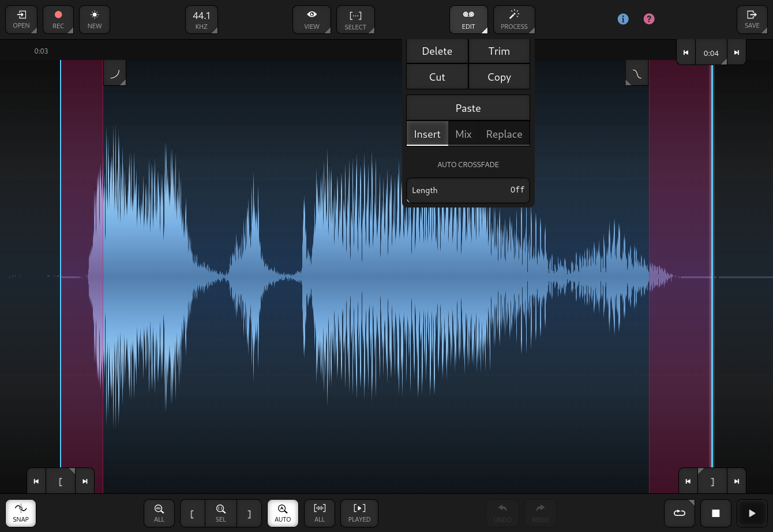Viewport: 773px width, 532px height.
Task: Open an audio file with OPEN
Action: [21, 20]
